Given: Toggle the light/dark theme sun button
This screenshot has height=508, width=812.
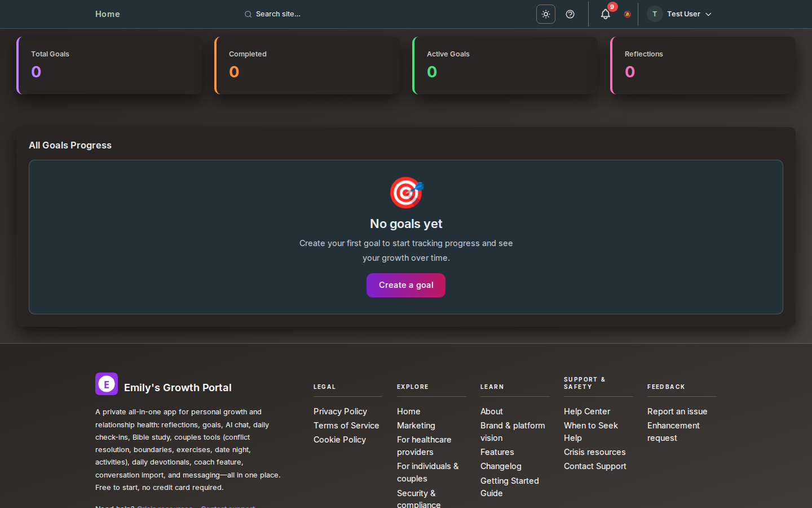Looking at the screenshot, I should click(545, 14).
